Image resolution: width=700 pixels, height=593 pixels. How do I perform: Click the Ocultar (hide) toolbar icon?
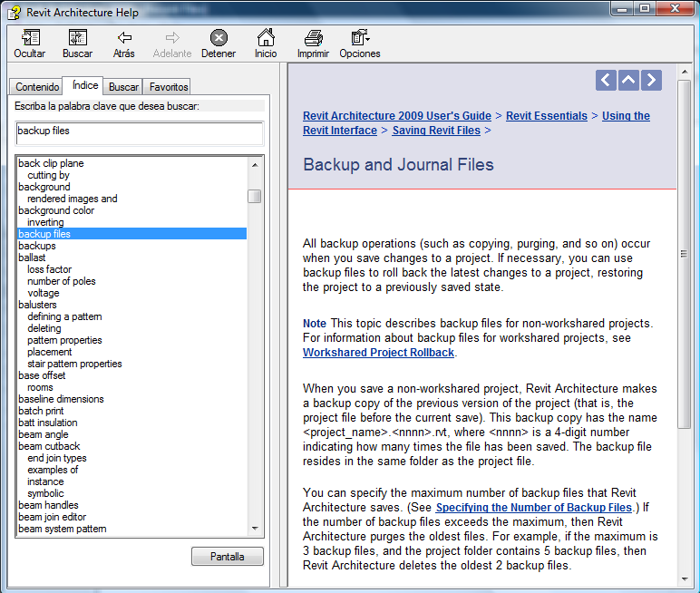pos(30,44)
